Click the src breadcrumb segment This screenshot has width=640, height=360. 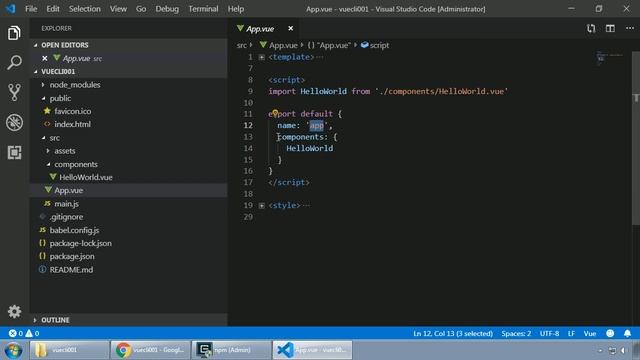[242, 45]
